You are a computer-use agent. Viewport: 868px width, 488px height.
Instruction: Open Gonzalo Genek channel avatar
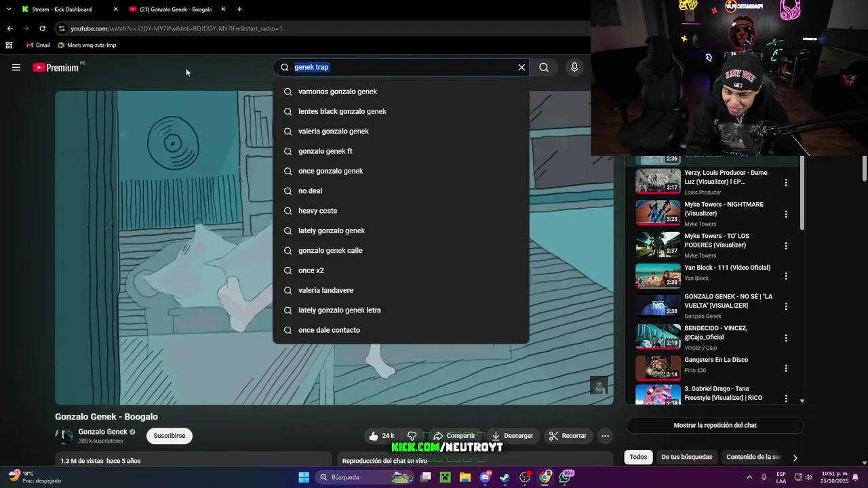[64, 436]
